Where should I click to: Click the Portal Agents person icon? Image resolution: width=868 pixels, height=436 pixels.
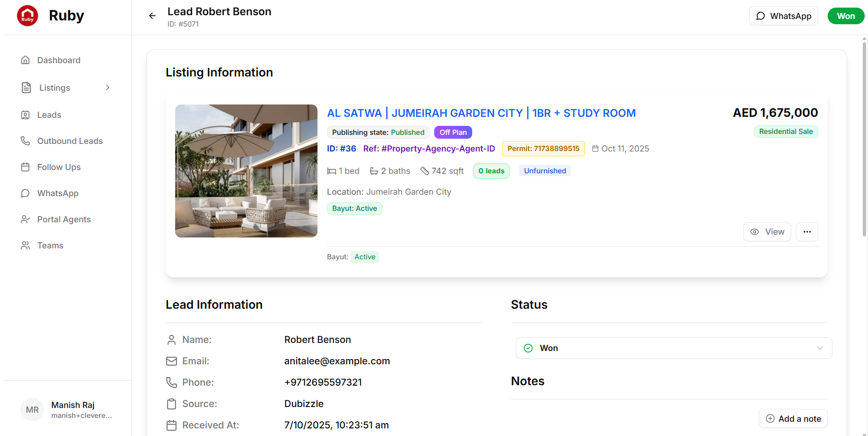(x=26, y=219)
